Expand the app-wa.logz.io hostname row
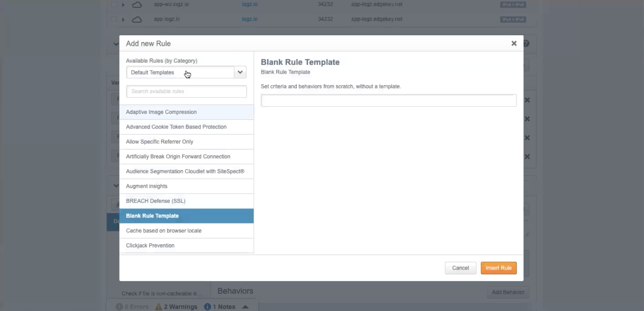The image size is (644, 311). click(x=123, y=5)
